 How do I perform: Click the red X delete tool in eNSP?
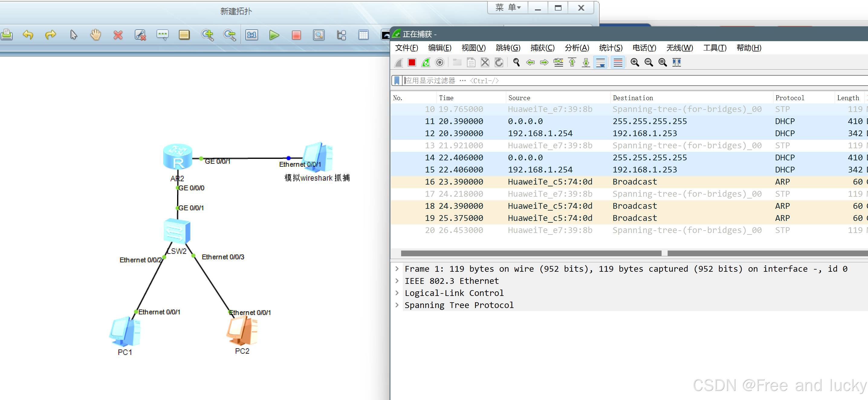[x=118, y=35]
